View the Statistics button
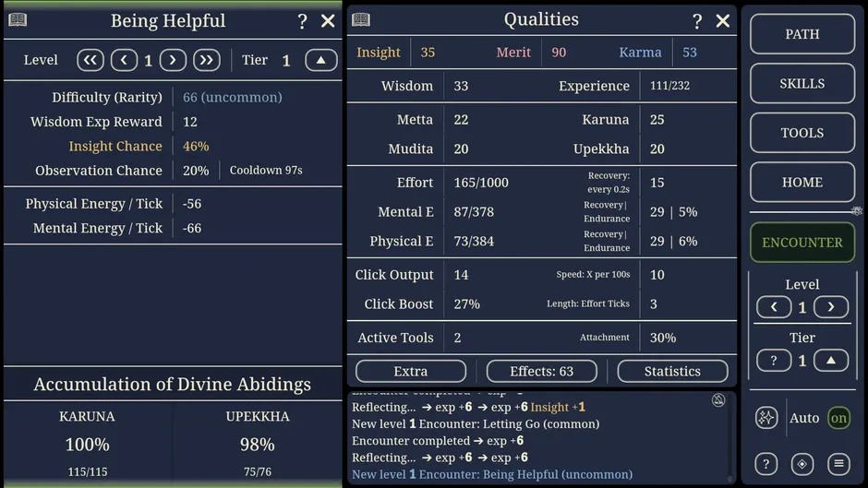The height and width of the screenshot is (488, 868). click(x=672, y=371)
